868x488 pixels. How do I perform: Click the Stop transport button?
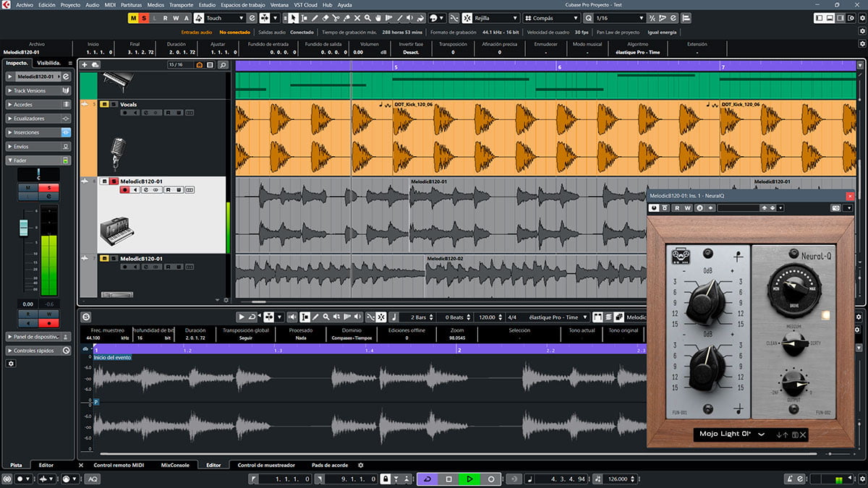tap(448, 479)
